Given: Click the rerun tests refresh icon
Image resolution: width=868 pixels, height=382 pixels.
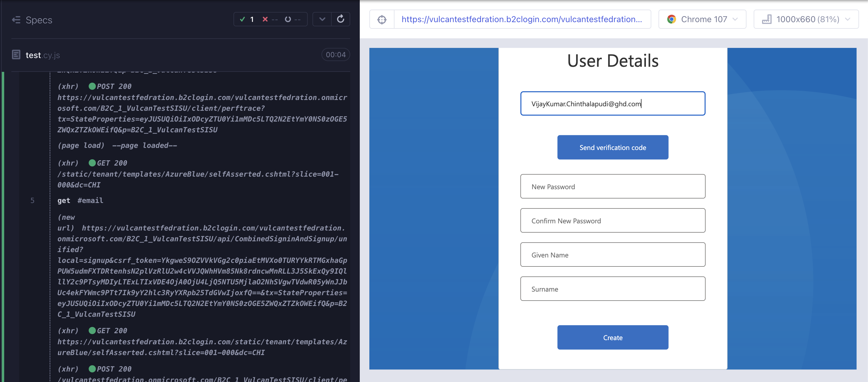Looking at the screenshot, I should (340, 19).
